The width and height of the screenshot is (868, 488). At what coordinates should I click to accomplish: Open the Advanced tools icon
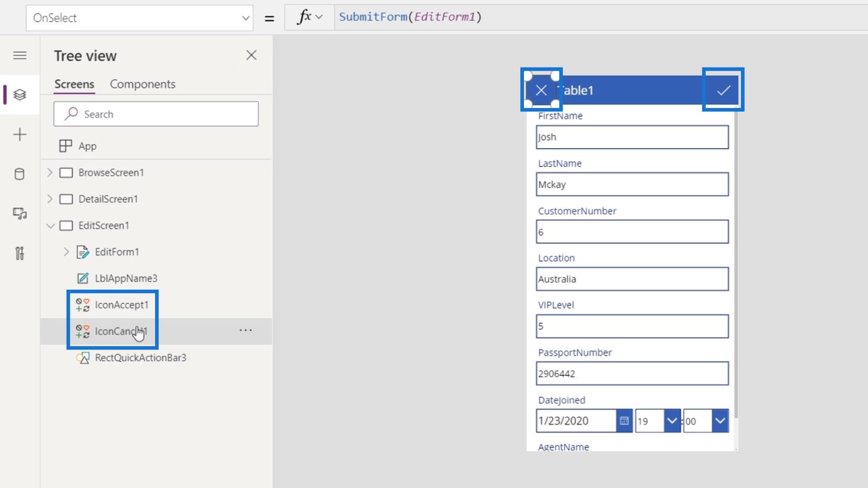(20, 253)
